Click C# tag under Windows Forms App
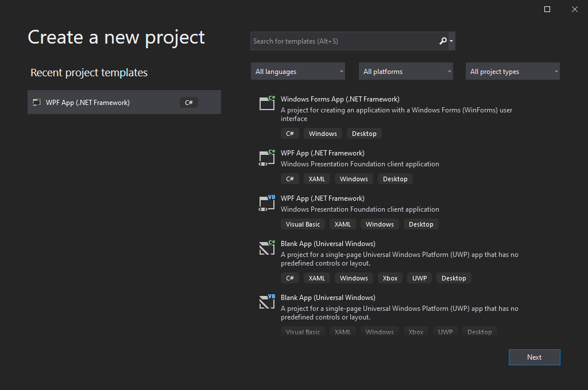 click(x=290, y=134)
